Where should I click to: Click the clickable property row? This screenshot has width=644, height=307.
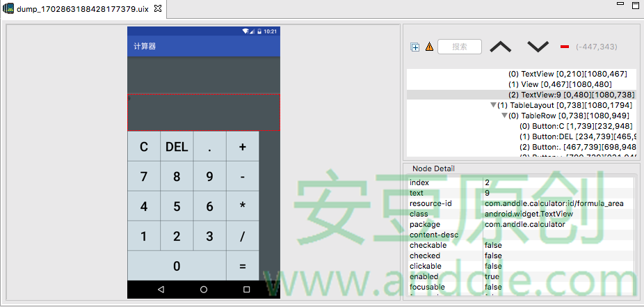pos(521,266)
